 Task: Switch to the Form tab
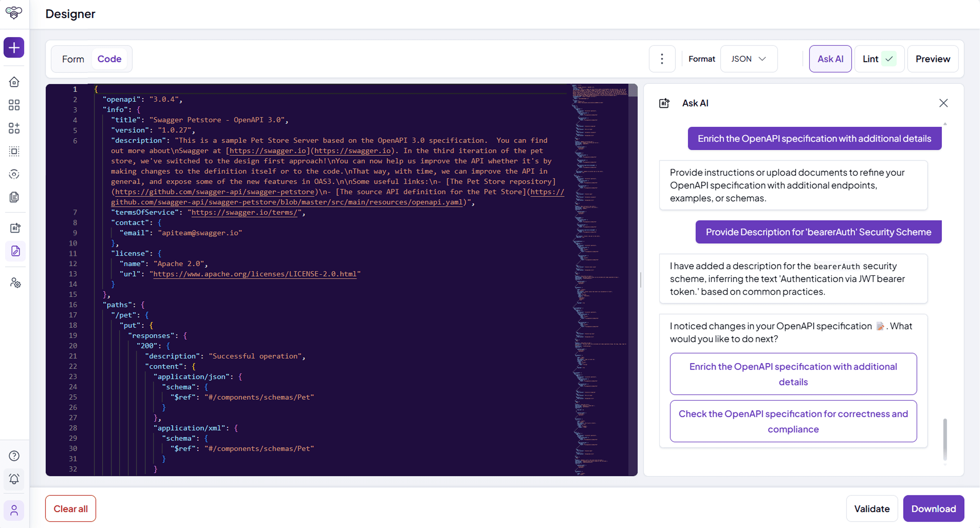point(73,59)
